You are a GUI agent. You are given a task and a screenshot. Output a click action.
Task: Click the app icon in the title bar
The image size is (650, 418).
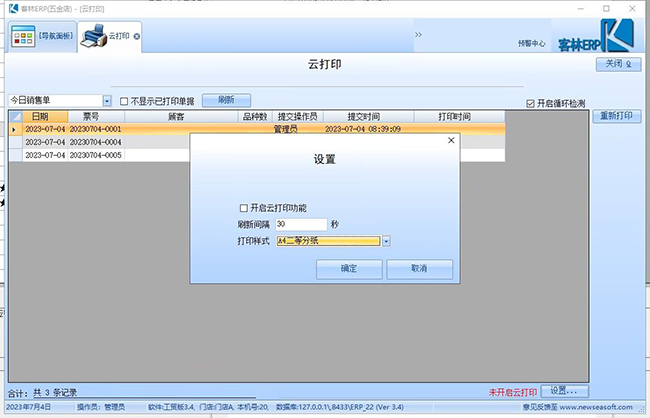[10, 8]
